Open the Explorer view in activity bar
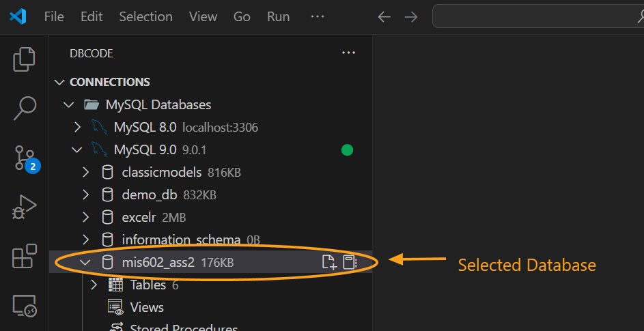This screenshot has height=331, width=644. (24, 59)
